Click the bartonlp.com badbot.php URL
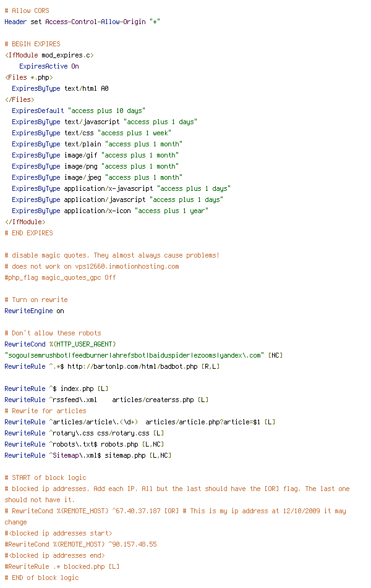 132,366
